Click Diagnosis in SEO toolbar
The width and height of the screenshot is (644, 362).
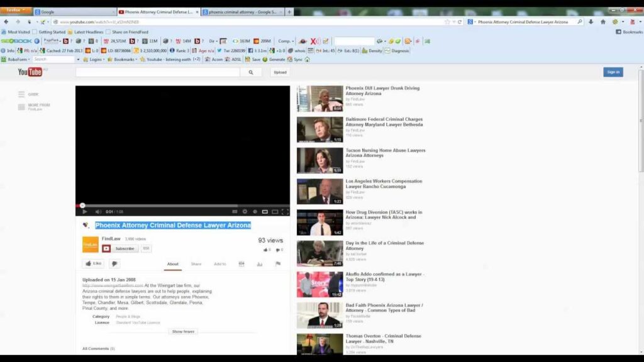[397, 51]
